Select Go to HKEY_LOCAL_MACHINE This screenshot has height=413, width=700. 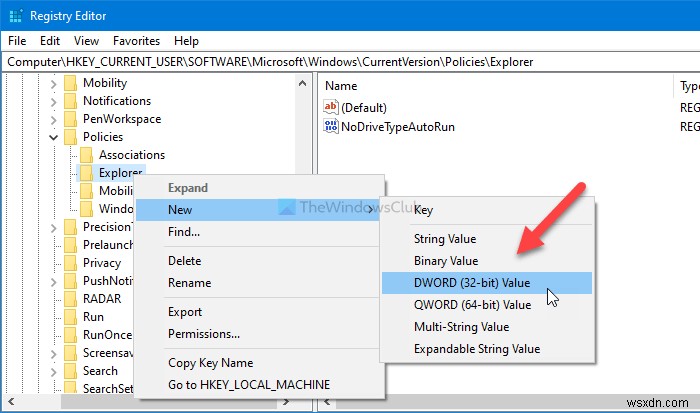[x=259, y=384]
